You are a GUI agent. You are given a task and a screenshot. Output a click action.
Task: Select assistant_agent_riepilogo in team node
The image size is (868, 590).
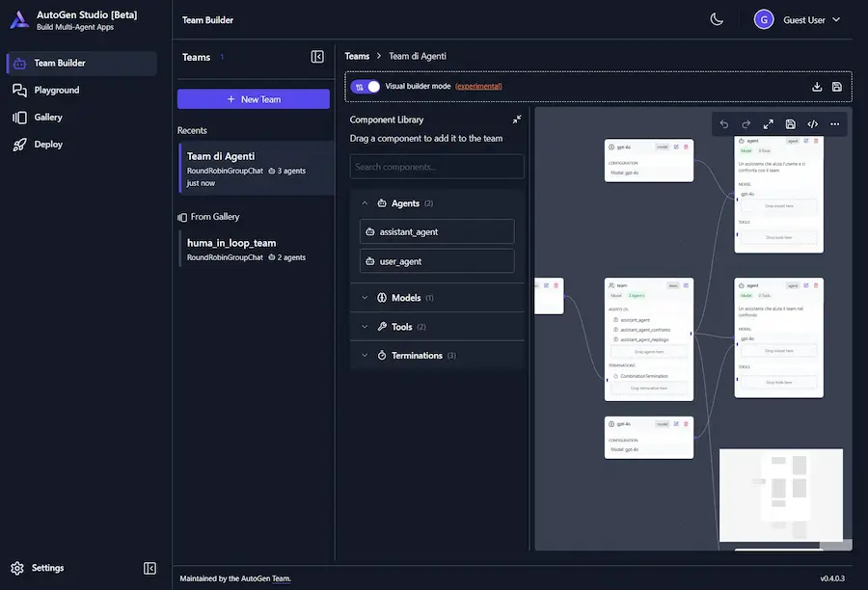644,340
